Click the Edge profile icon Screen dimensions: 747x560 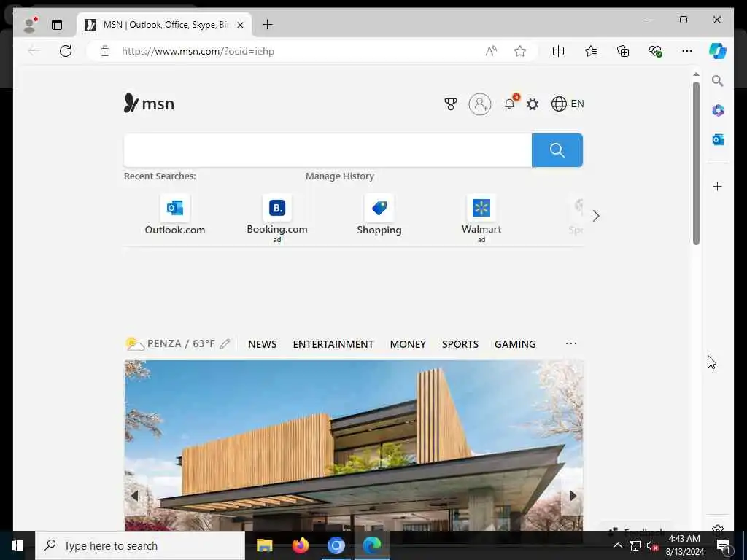click(29, 25)
